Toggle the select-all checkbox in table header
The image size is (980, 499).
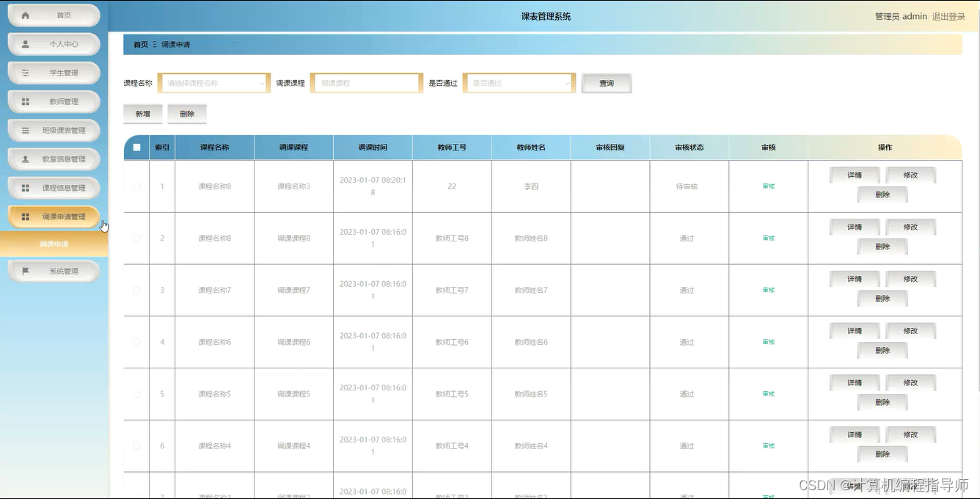(x=136, y=147)
